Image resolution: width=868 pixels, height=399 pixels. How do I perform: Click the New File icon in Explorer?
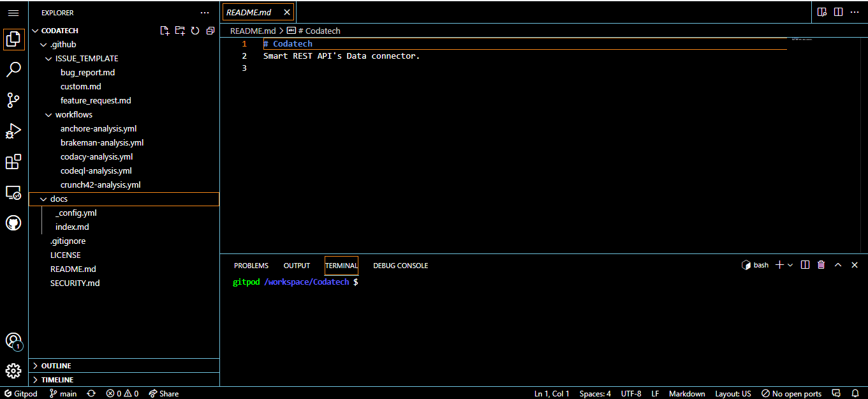coord(165,30)
